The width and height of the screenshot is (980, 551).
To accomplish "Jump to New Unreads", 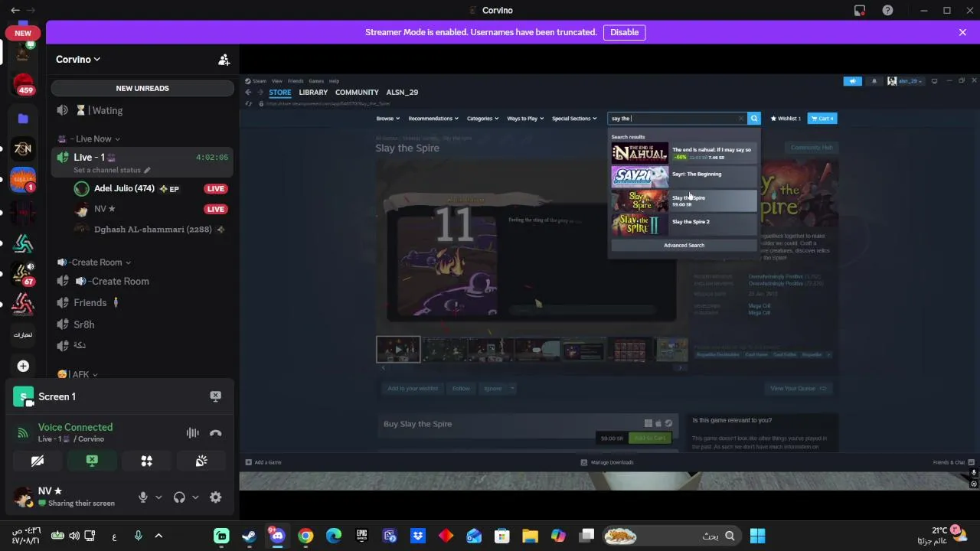I will coord(142,88).
